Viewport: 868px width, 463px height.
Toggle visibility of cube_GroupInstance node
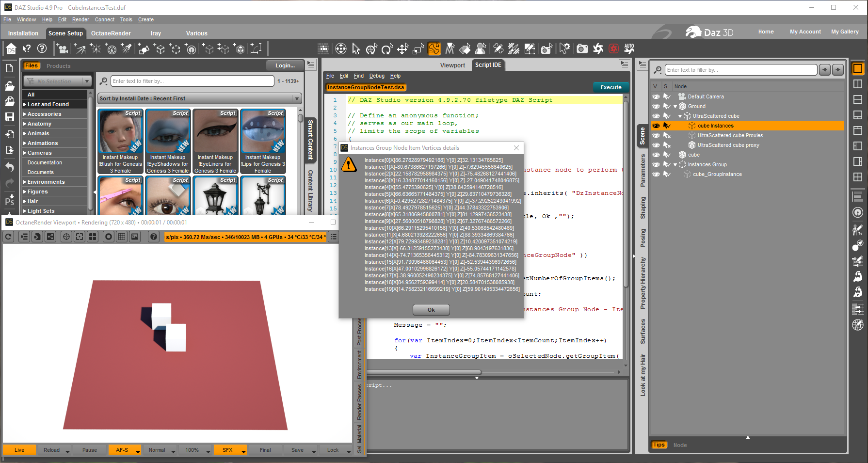656,174
